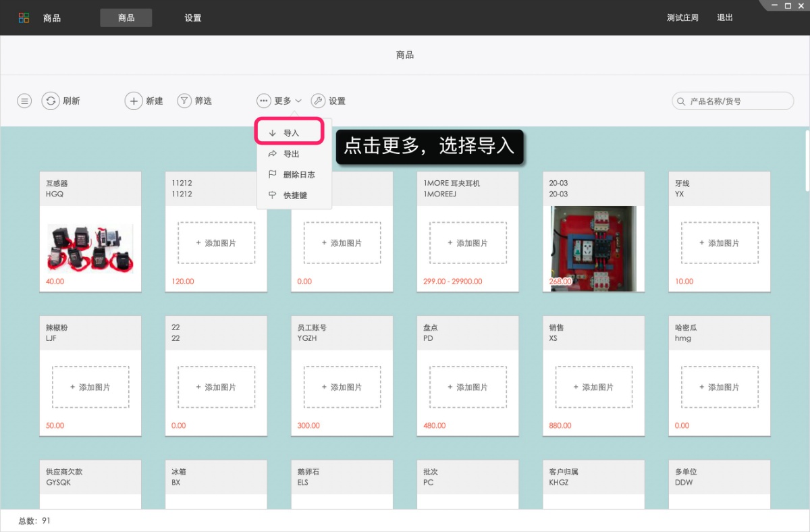The image size is (810, 532).
Task: Click the 299.00 - 29900.00 price
Action: pyautogui.click(x=453, y=281)
